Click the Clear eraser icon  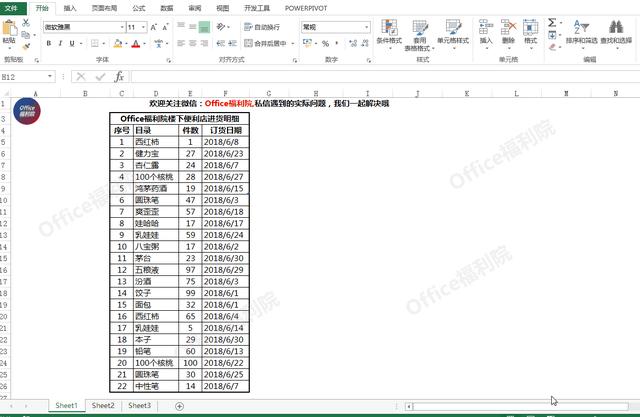552,47
